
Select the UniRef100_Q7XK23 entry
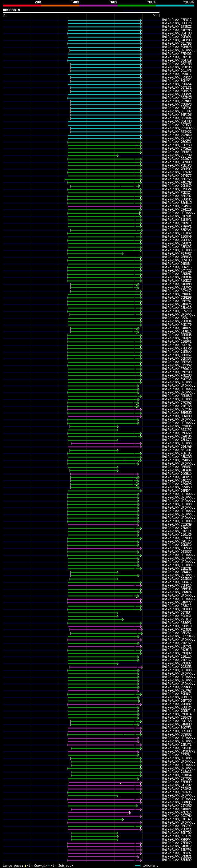(176, 78)
